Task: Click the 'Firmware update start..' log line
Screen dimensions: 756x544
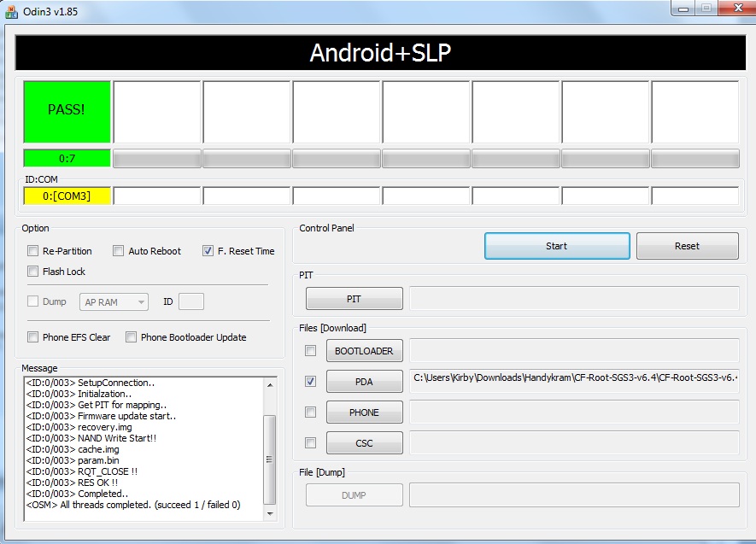Action: coord(102,416)
